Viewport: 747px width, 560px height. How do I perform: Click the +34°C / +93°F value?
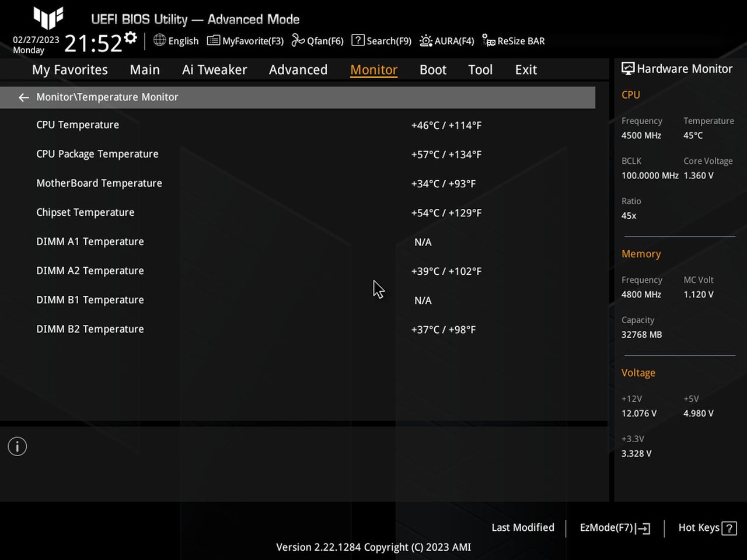[x=444, y=184]
